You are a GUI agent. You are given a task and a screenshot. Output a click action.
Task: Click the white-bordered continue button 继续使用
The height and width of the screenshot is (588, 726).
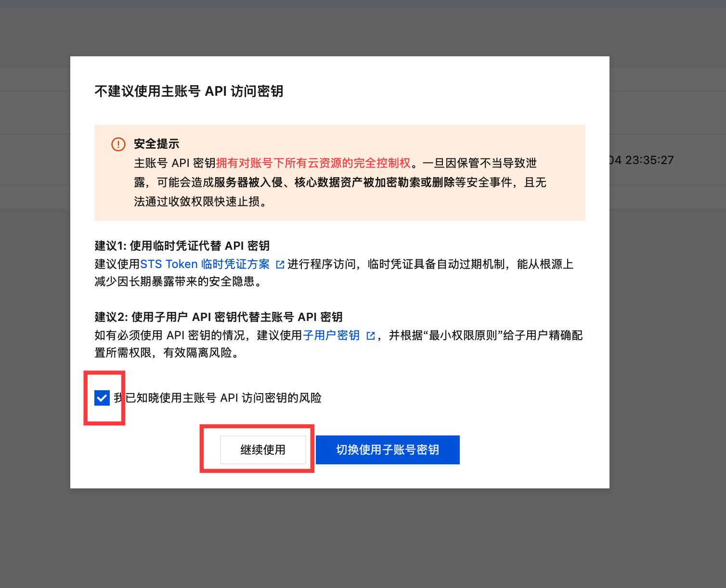pyautogui.click(x=262, y=450)
